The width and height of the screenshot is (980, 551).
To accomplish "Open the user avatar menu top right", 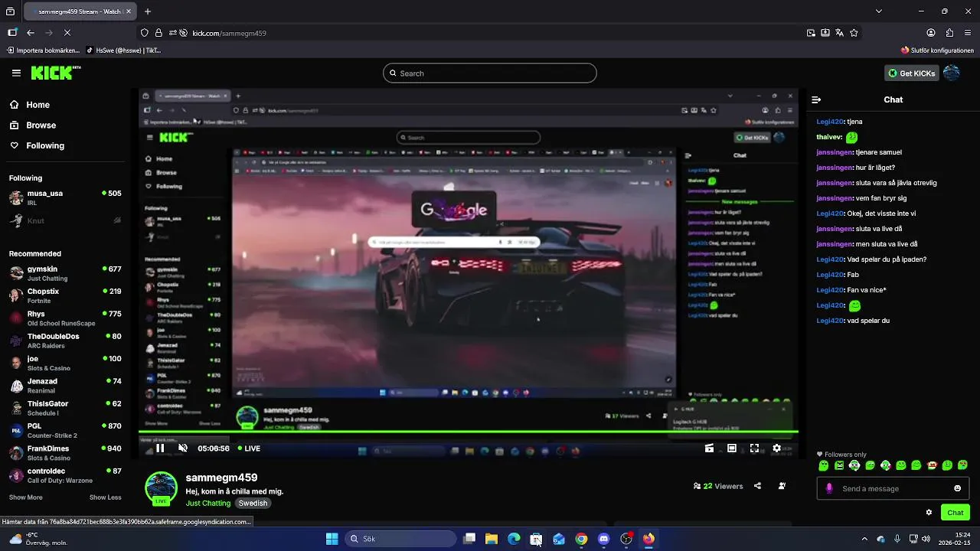I will click(951, 73).
